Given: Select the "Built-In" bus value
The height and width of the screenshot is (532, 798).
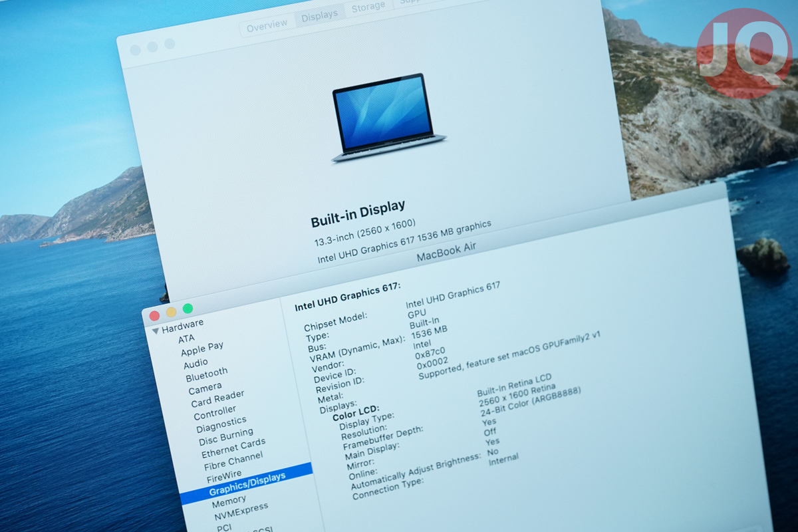Looking at the screenshot, I should pyautogui.click(x=424, y=324).
